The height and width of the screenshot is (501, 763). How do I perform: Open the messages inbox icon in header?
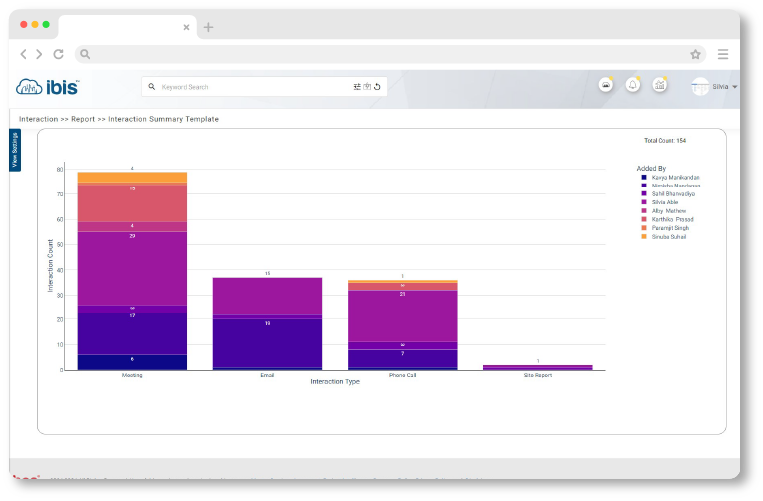pos(605,86)
